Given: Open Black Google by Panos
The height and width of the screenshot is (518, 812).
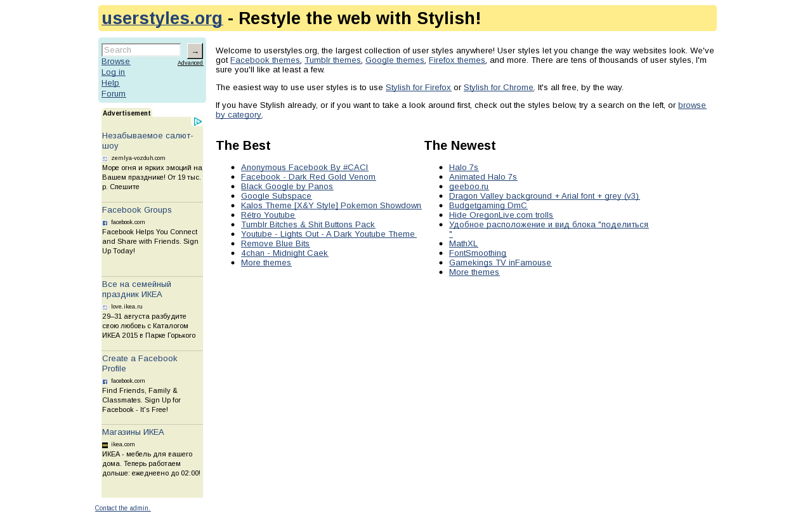Looking at the screenshot, I should tap(287, 187).
